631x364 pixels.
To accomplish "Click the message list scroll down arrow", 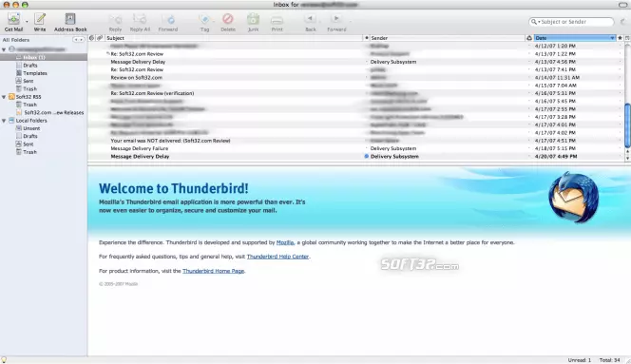I will point(627,158).
